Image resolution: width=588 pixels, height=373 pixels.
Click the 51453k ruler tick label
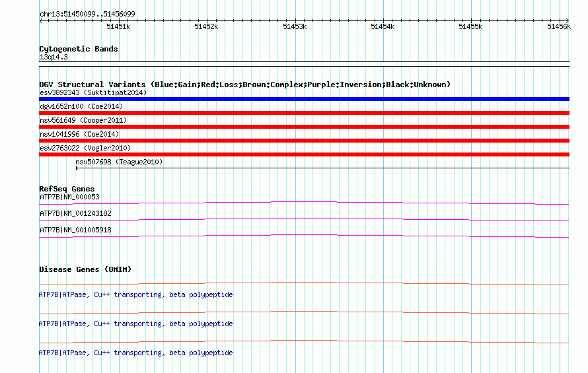click(x=295, y=26)
